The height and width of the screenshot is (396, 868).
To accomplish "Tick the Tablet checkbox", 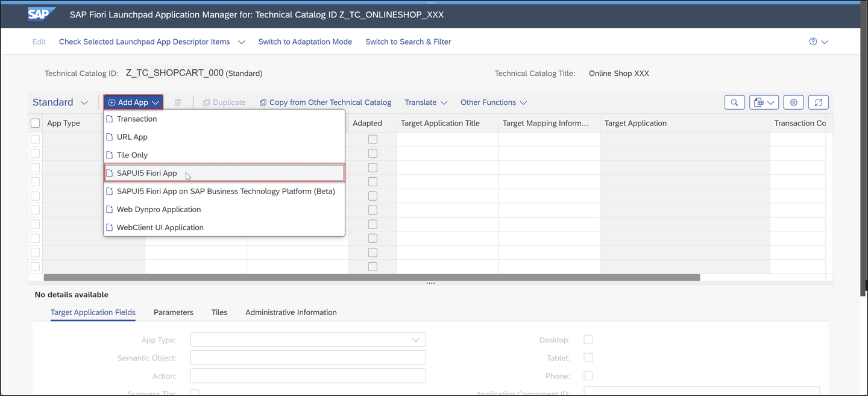I will 588,358.
